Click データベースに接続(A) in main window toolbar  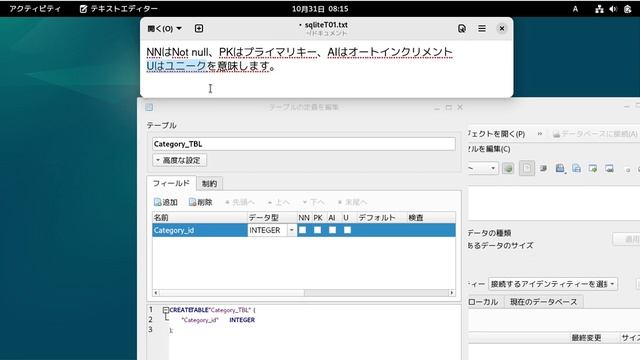(x=595, y=134)
